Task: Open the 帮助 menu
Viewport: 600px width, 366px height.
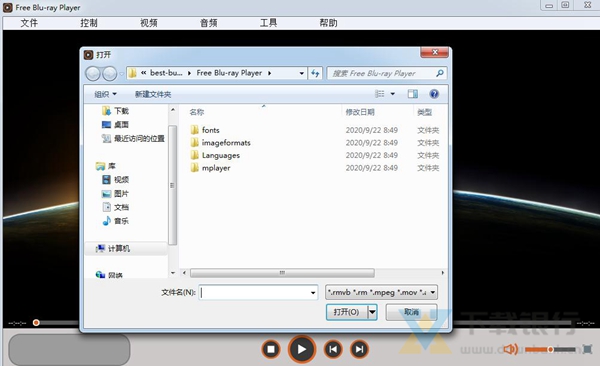Action: (328, 23)
